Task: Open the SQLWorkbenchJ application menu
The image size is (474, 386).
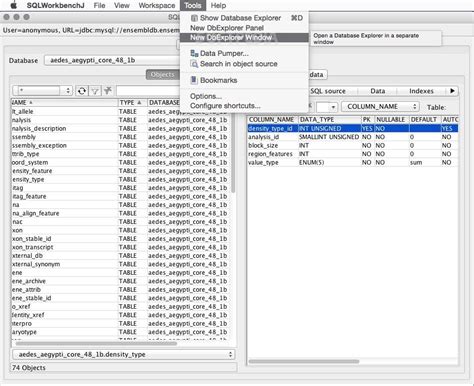Action: (x=55, y=5)
